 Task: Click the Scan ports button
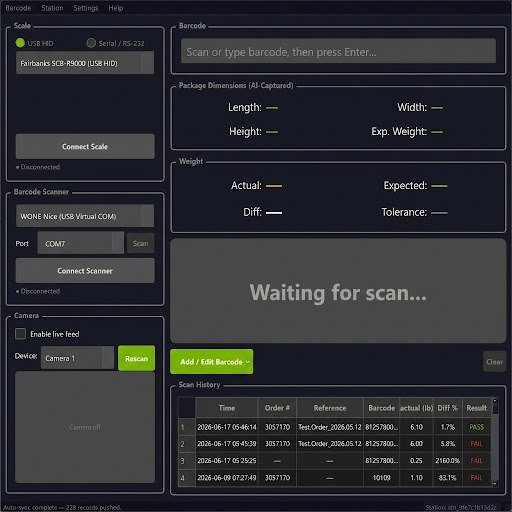(x=140, y=243)
